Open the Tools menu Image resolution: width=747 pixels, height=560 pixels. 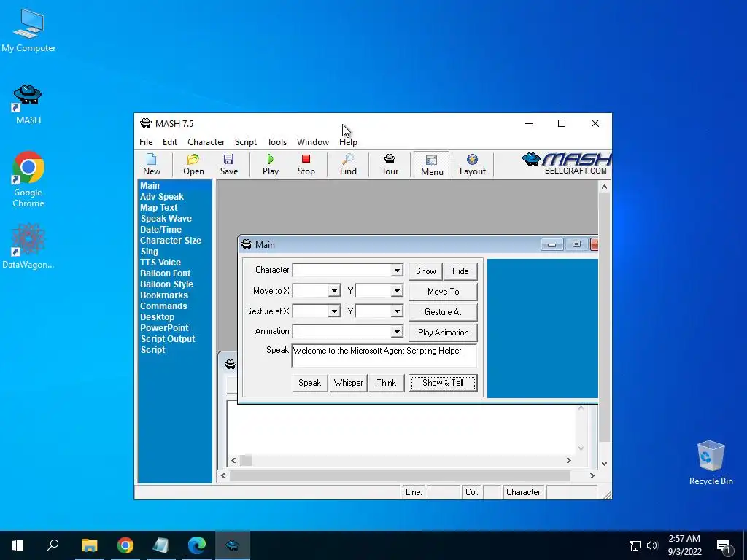tap(276, 142)
